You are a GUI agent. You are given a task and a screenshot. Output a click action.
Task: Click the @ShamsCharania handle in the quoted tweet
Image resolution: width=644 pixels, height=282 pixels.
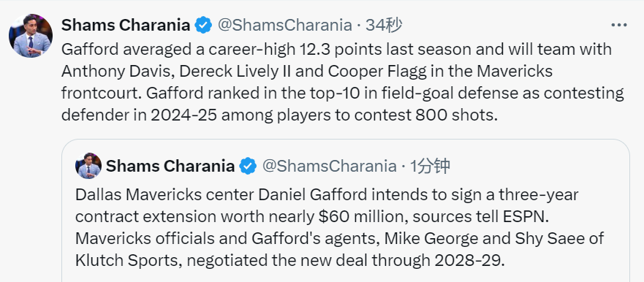[329, 167]
